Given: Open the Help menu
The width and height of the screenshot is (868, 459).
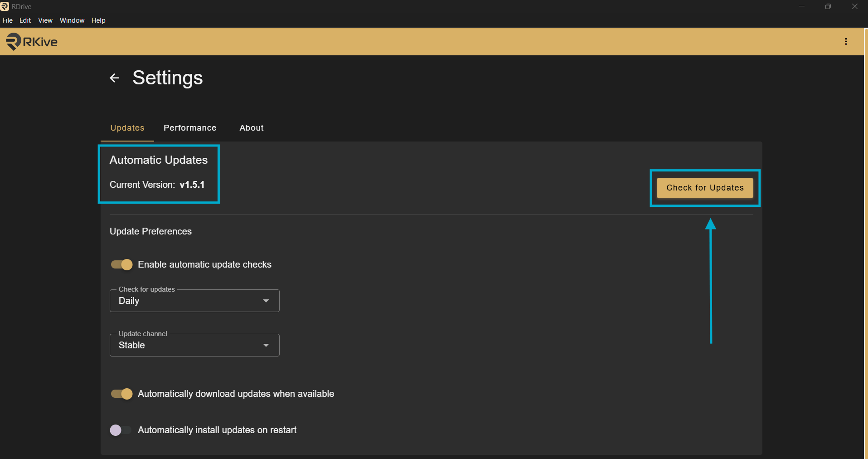Looking at the screenshot, I should point(98,20).
